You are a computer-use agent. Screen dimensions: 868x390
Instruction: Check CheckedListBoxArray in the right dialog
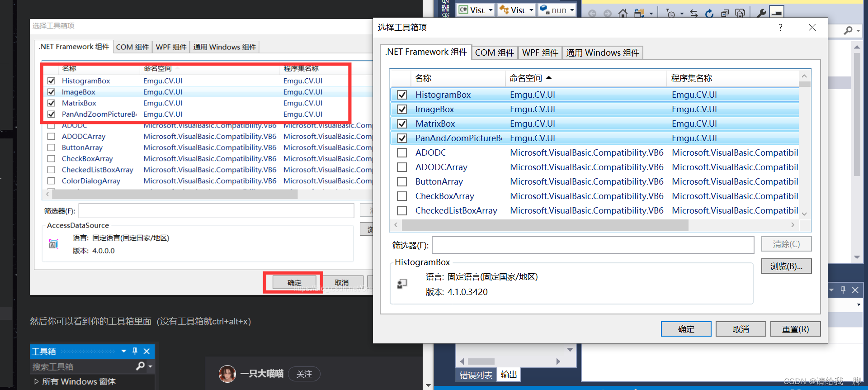pyautogui.click(x=401, y=210)
